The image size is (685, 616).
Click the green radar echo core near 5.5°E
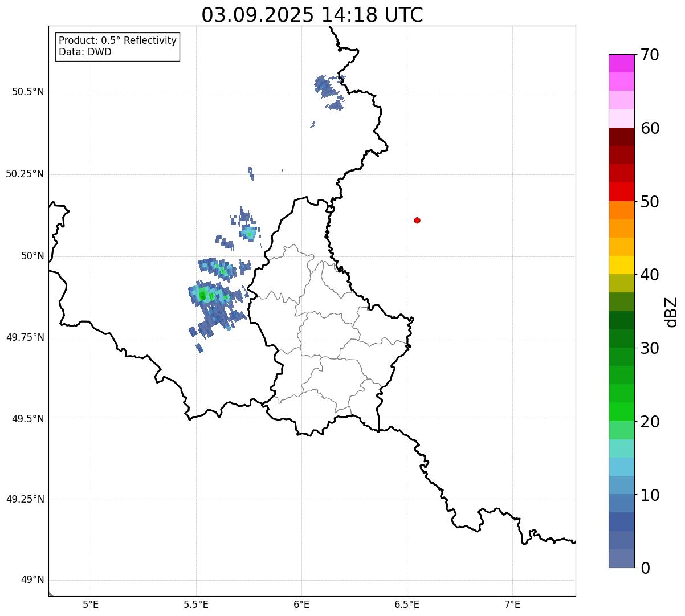[x=203, y=295]
